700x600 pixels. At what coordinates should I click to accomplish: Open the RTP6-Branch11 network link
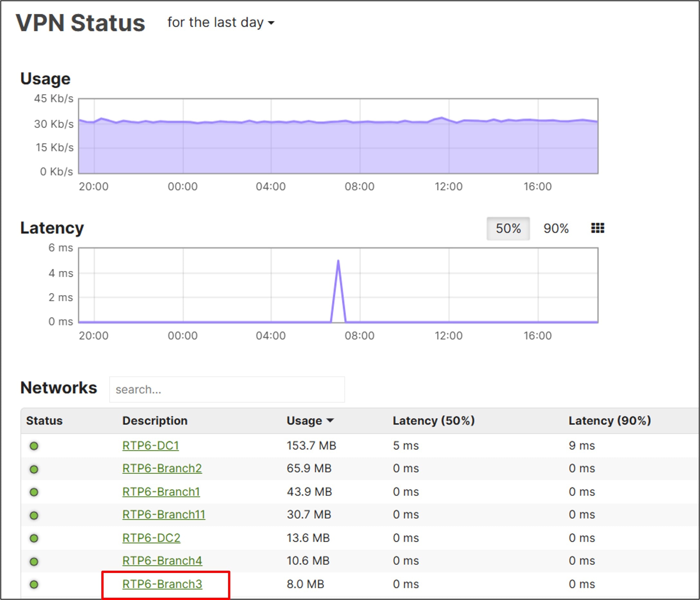click(x=164, y=514)
